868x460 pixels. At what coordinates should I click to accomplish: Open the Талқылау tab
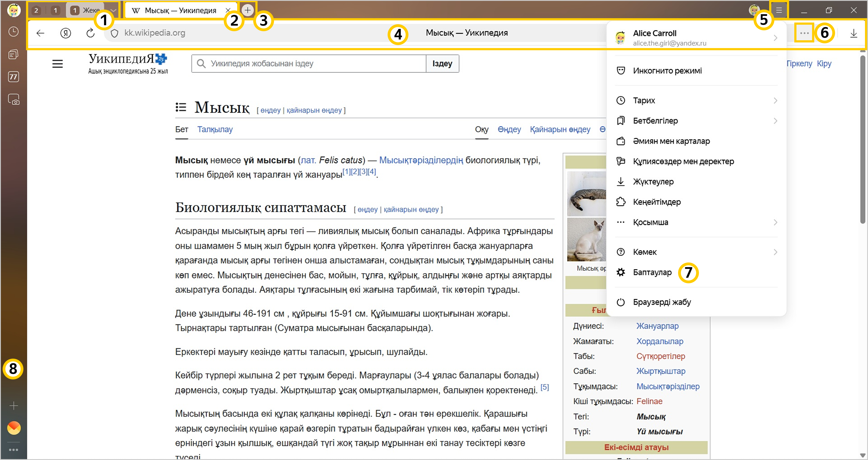point(215,130)
